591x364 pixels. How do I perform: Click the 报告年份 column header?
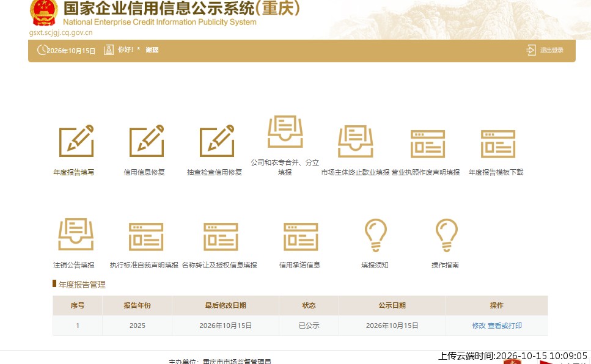click(x=137, y=305)
